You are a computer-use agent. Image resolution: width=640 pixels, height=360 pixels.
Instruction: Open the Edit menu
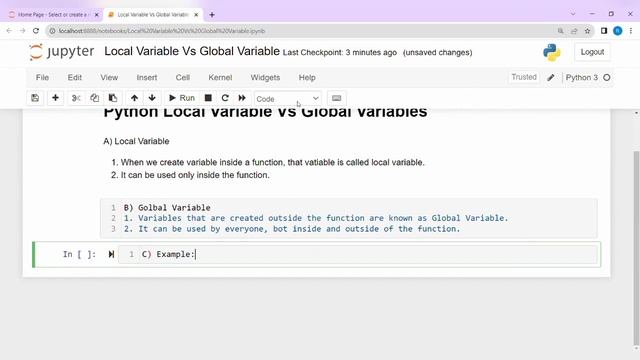(x=75, y=78)
